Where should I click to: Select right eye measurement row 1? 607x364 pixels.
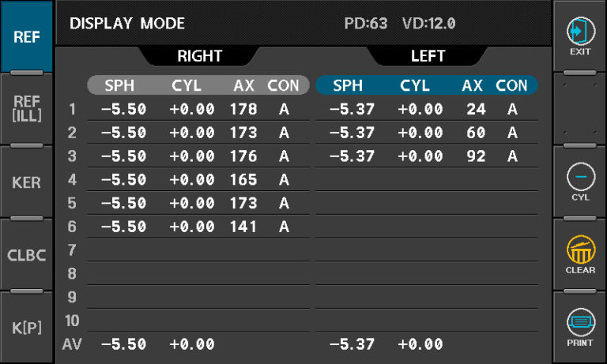point(198,110)
